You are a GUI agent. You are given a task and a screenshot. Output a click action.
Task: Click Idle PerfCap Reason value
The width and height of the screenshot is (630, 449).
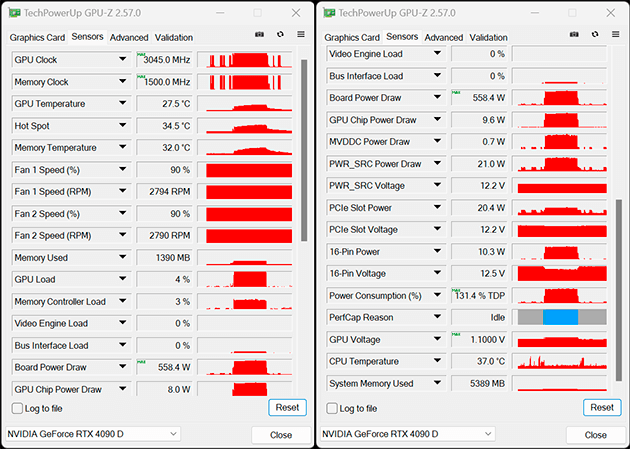click(x=479, y=317)
